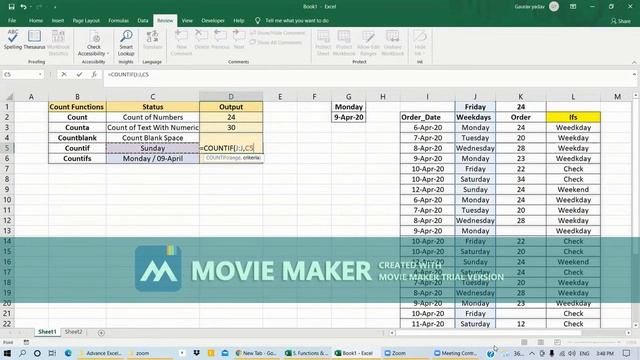
Task: Open the Mail app on taskbar
Action: (x=225, y=353)
